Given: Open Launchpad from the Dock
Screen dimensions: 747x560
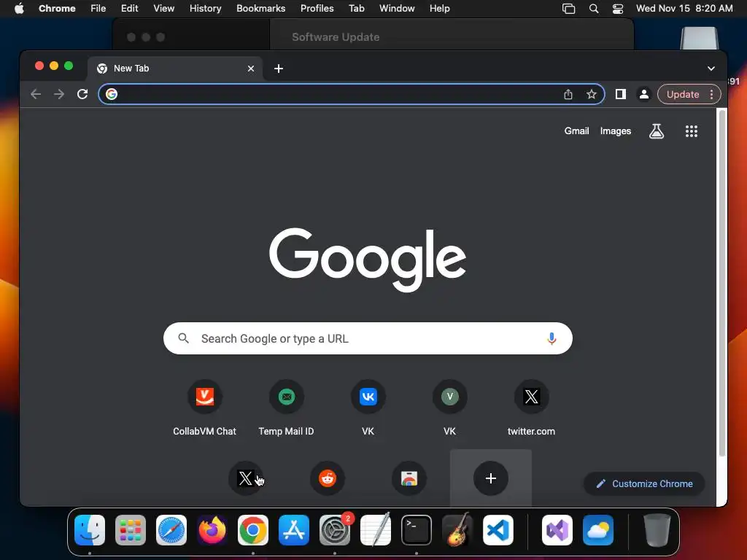Looking at the screenshot, I should click(x=131, y=530).
